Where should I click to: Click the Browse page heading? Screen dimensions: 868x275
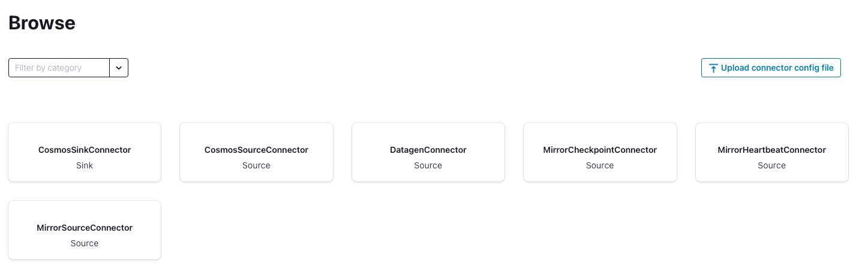42,23
